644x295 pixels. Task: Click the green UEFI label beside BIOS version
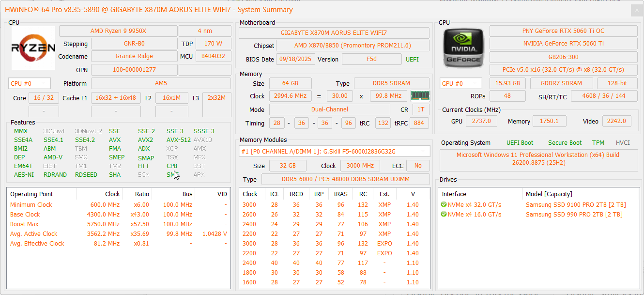(412, 59)
